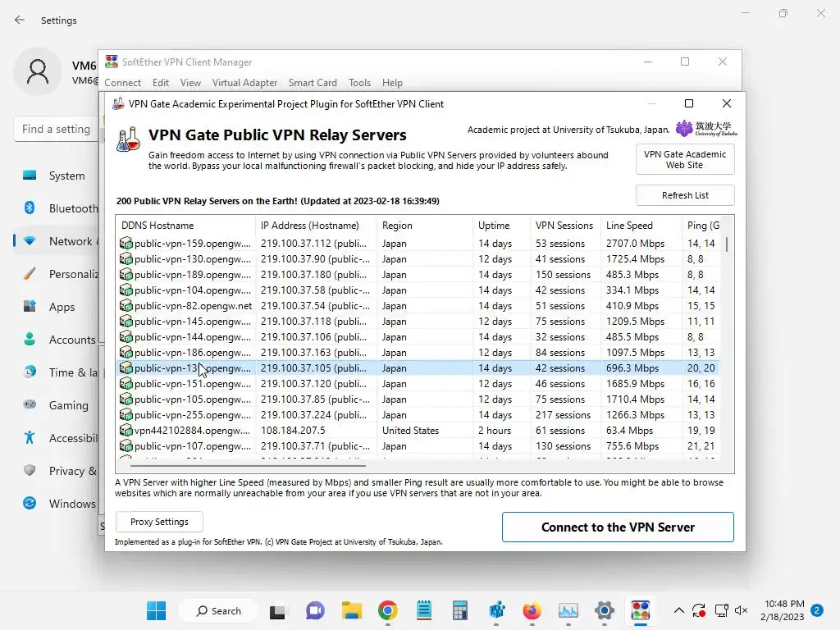840x630 pixels.
Task: Open Accounts in Settings sidebar
Action: coord(59,340)
